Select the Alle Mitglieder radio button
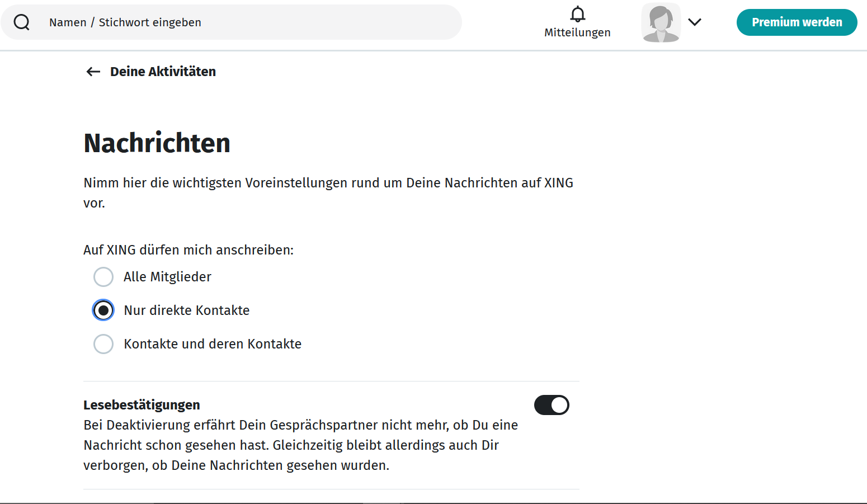The width and height of the screenshot is (867, 504). click(103, 277)
